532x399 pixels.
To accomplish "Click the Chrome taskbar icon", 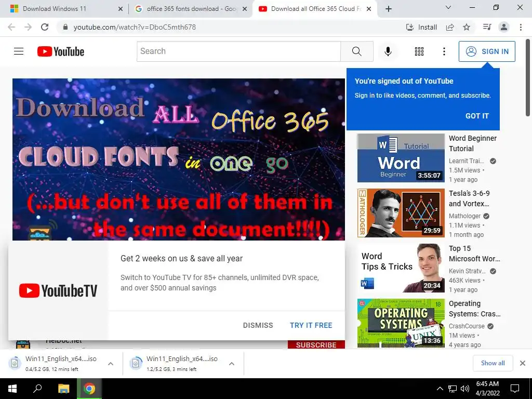I will [89, 389].
